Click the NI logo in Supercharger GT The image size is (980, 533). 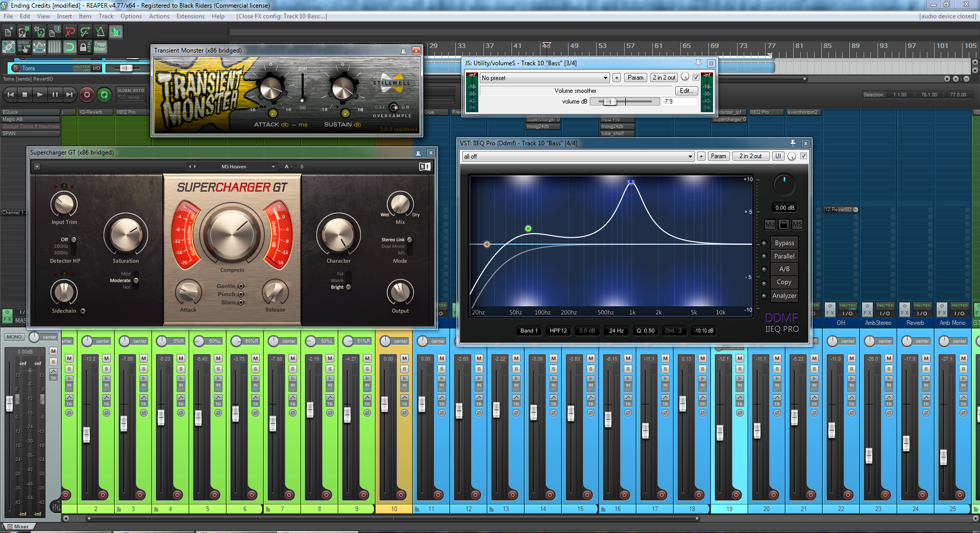(x=425, y=166)
